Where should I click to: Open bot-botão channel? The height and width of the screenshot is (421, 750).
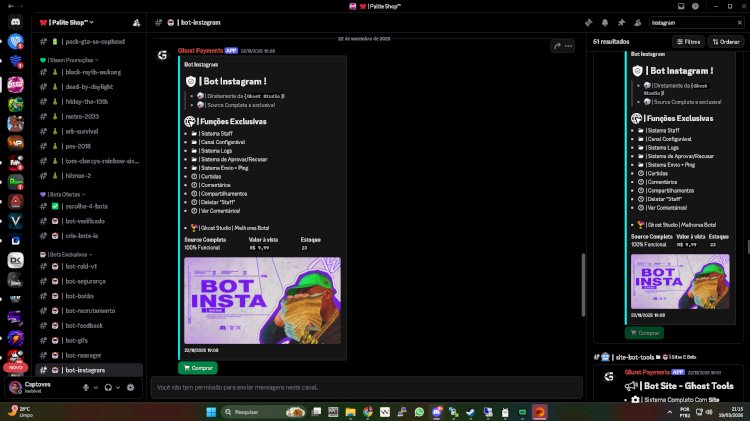tap(89, 296)
